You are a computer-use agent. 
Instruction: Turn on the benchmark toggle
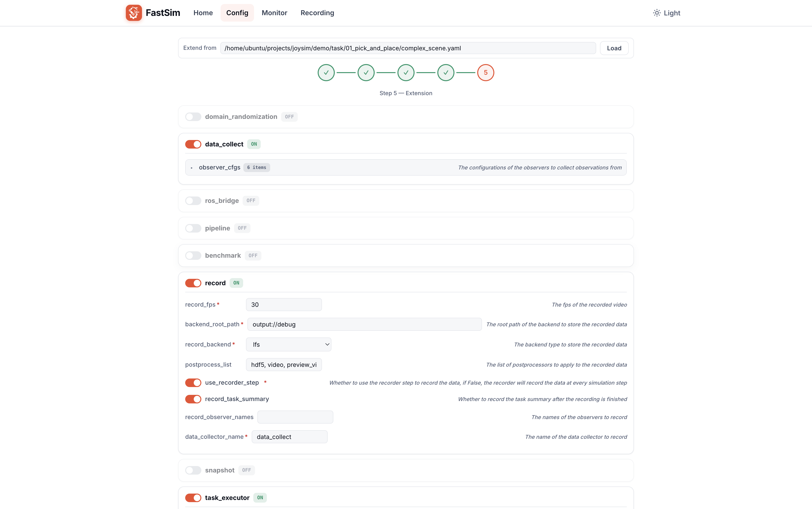tap(193, 256)
